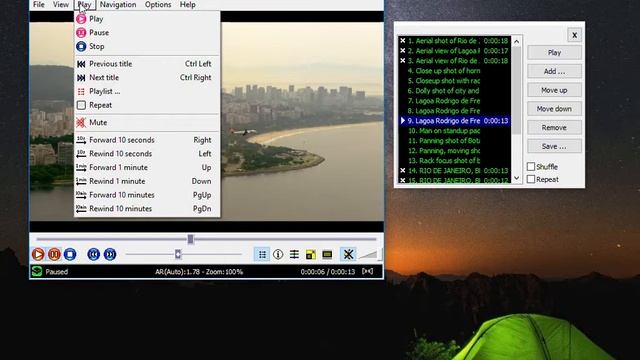Click Move up button in playlist editor
Screen dimensions: 640x360
[x=554, y=90]
